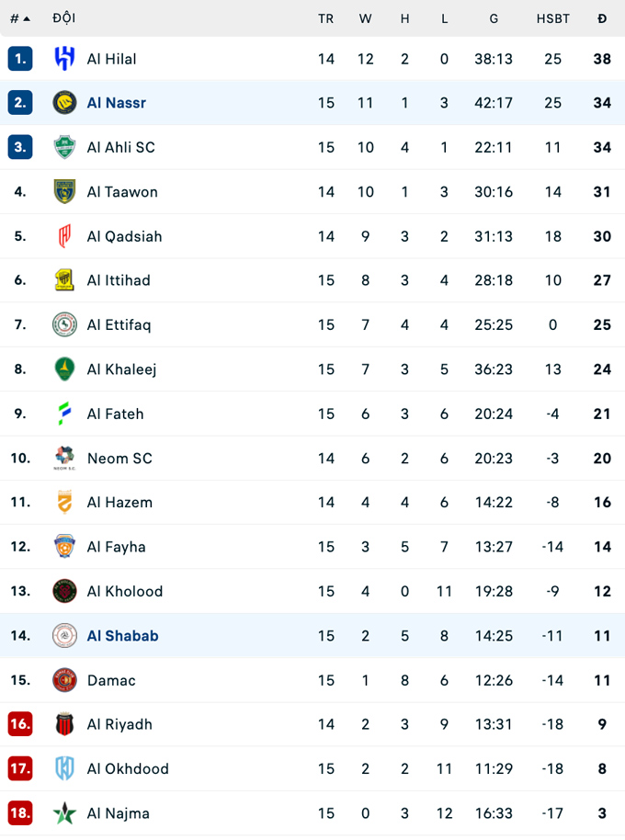Click the Al Ittihad club emblem
Image resolution: width=625 pixels, height=840 pixels.
pyautogui.click(x=64, y=280)
